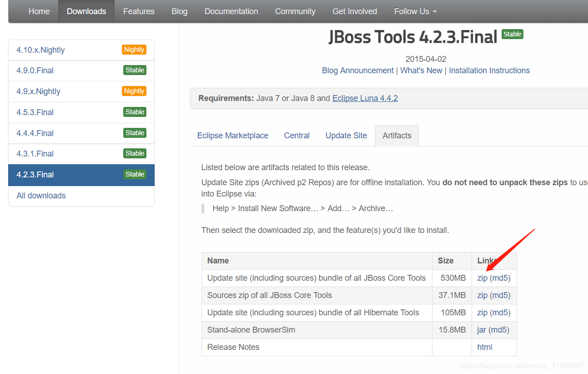Open md5 for BrowserSim jar
Viewport: 588px width, 374px height.
(x=499, y=330)
